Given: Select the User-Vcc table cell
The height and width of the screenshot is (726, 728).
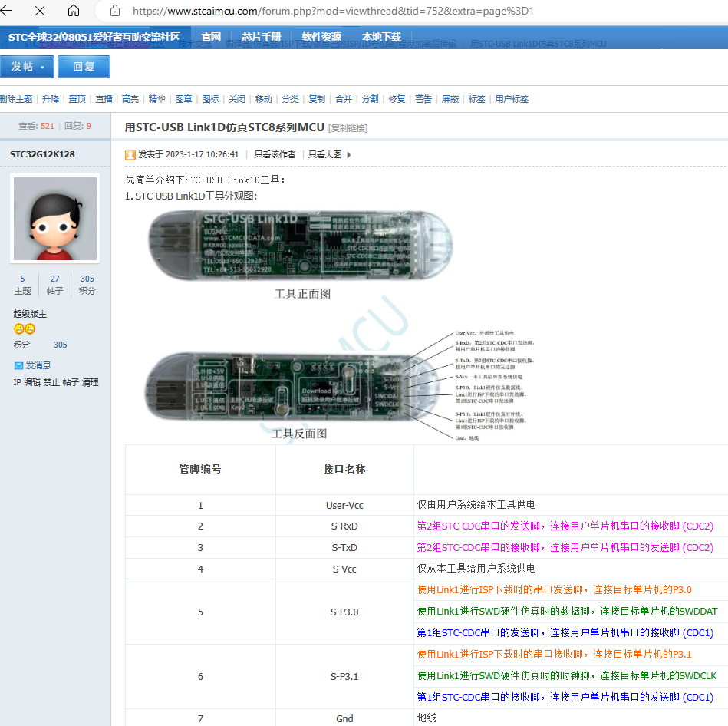Looking at the screenshot, I should [344, 505].
